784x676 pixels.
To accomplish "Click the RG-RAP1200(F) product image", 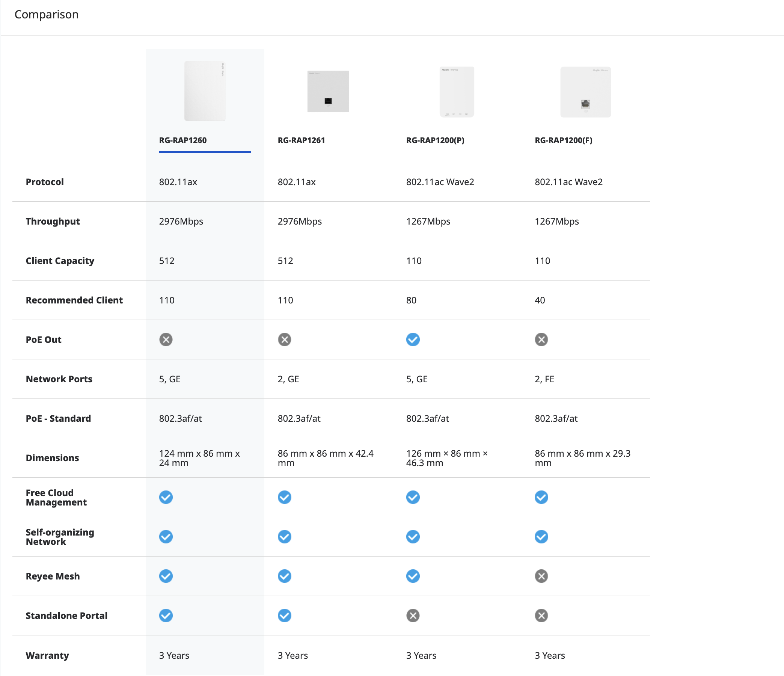I will click(585, 92).
